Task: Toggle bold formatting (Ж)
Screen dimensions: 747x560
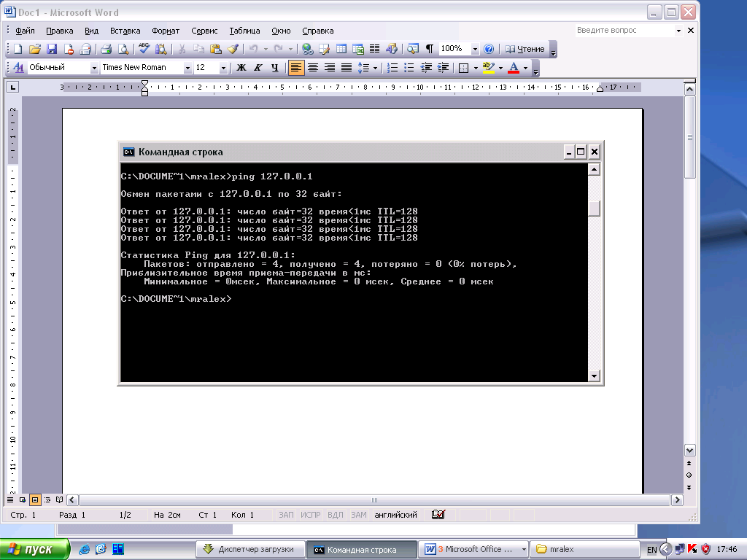Action: click(241, 68)
